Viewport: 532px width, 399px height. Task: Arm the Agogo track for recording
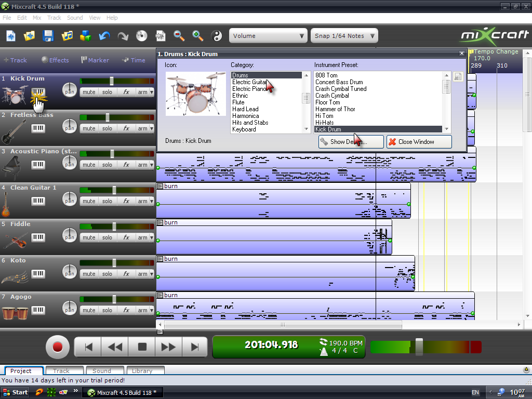click(142, 310)
